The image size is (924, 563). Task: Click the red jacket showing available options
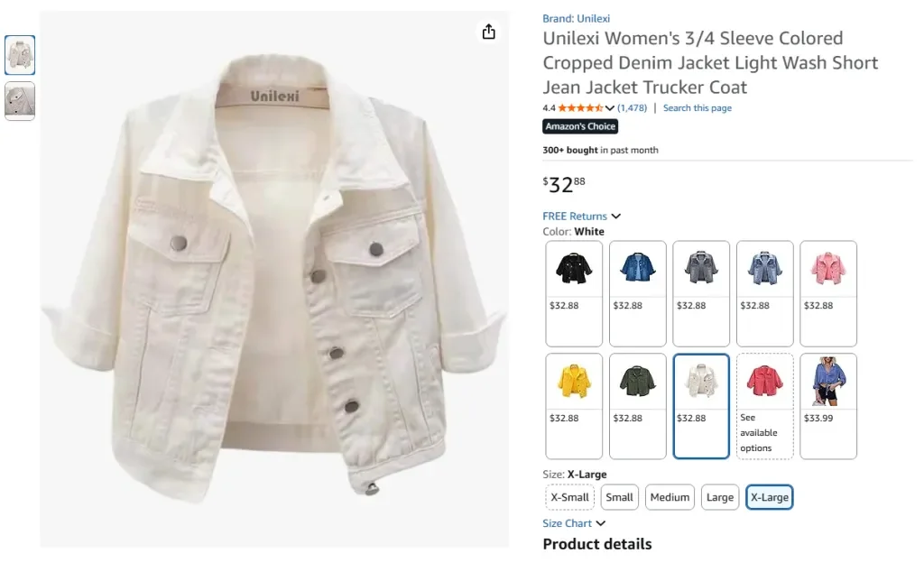coord(764,382)
